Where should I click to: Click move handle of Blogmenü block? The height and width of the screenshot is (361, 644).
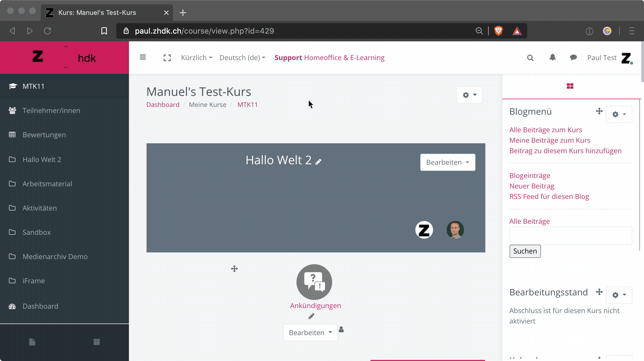coord(599,111)
